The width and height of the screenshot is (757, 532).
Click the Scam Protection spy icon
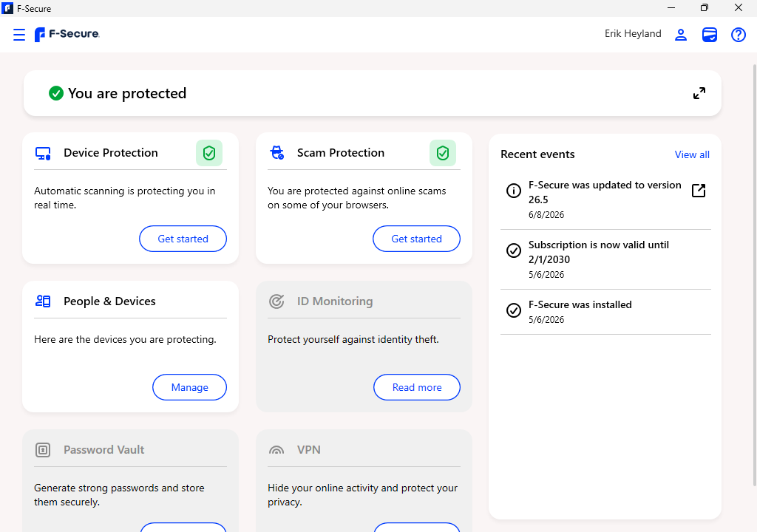click(276, 152)
